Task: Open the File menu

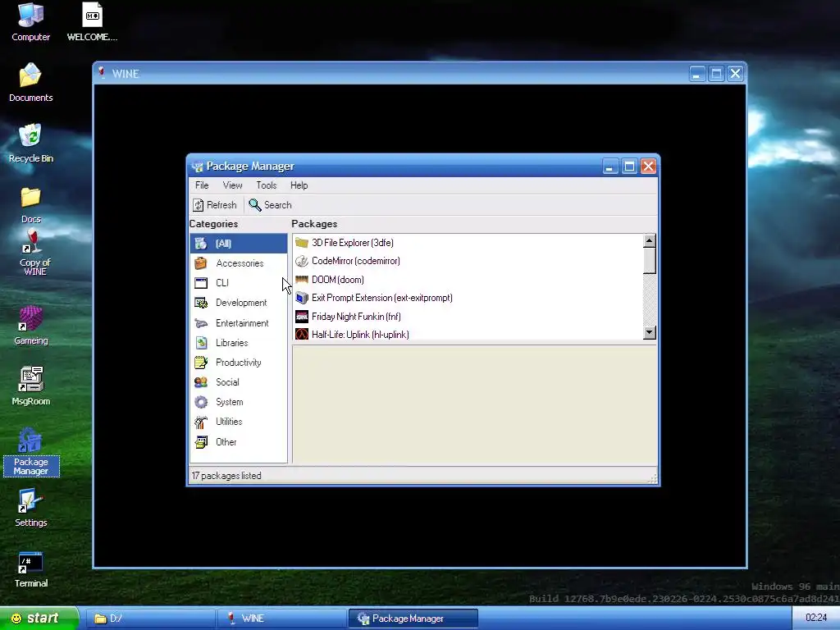Action: [202, 185]
